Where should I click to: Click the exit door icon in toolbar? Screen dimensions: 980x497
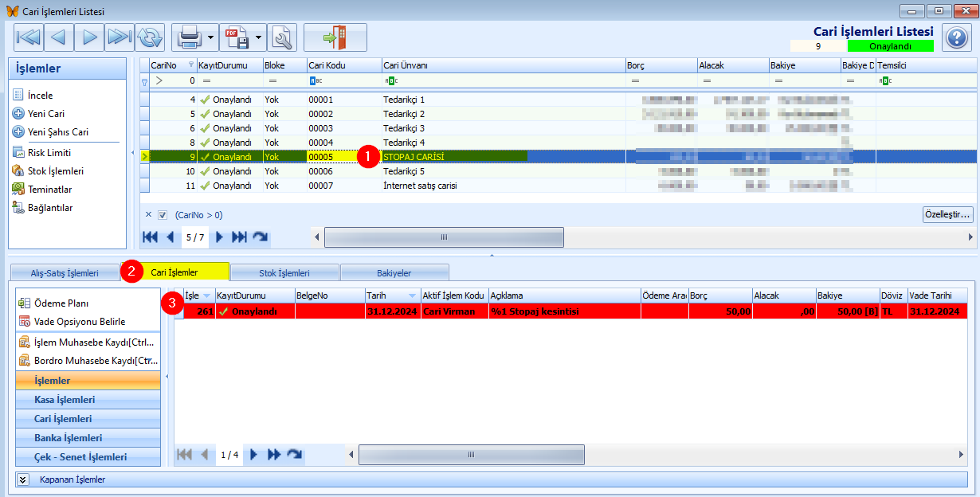pyautogui.click(x=335, y=37)
